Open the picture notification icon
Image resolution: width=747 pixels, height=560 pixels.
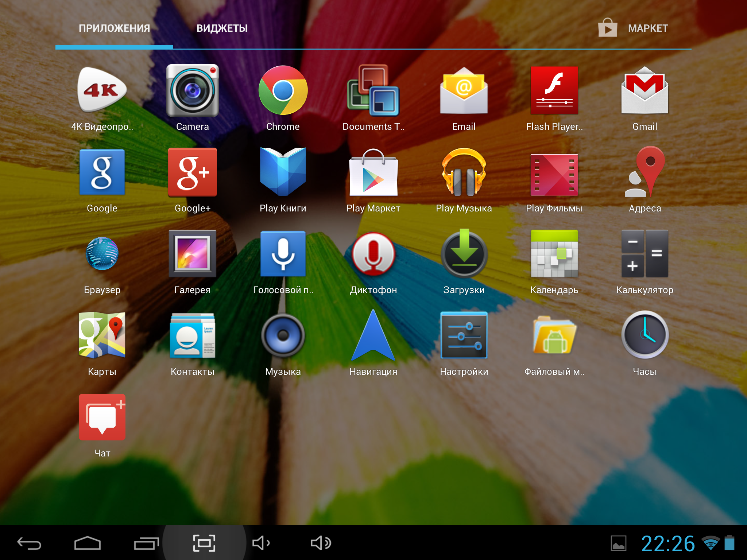pyautogui.click(x=619, y=544)
